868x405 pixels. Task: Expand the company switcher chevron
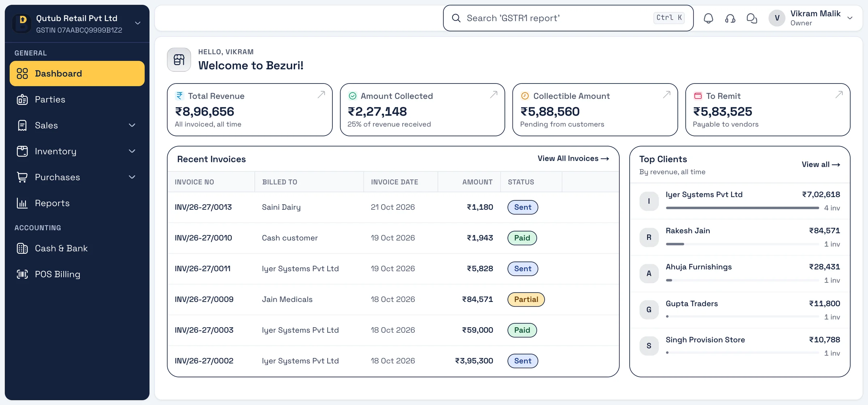pos(137,23)
